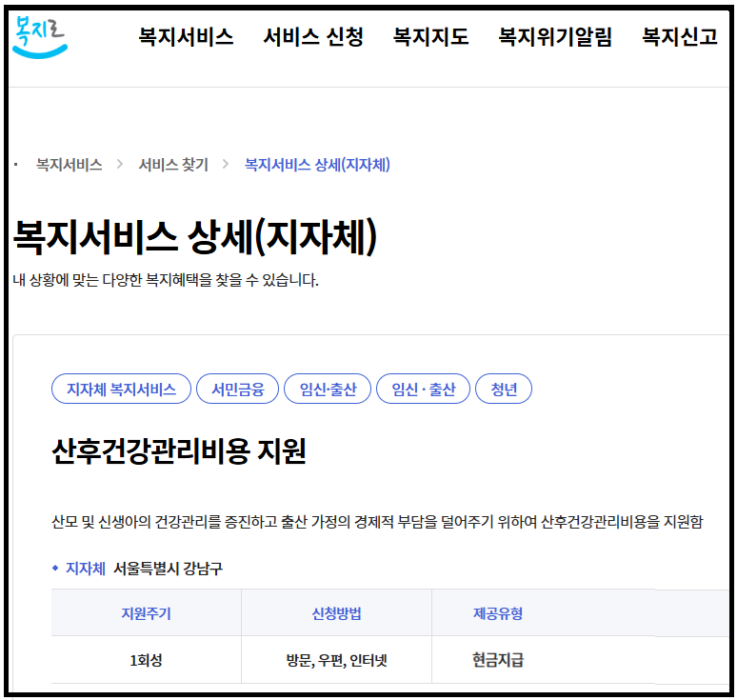Screen dimensions: 737x700
Task: Select the spaced 임신 · 출산 tag
Action: 424,389
